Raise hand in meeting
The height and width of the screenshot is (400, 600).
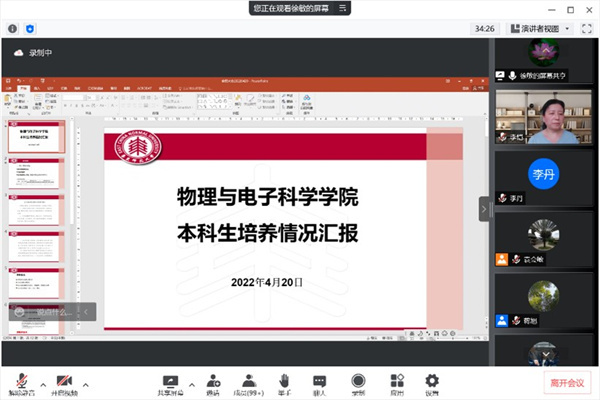coord(284,382)
